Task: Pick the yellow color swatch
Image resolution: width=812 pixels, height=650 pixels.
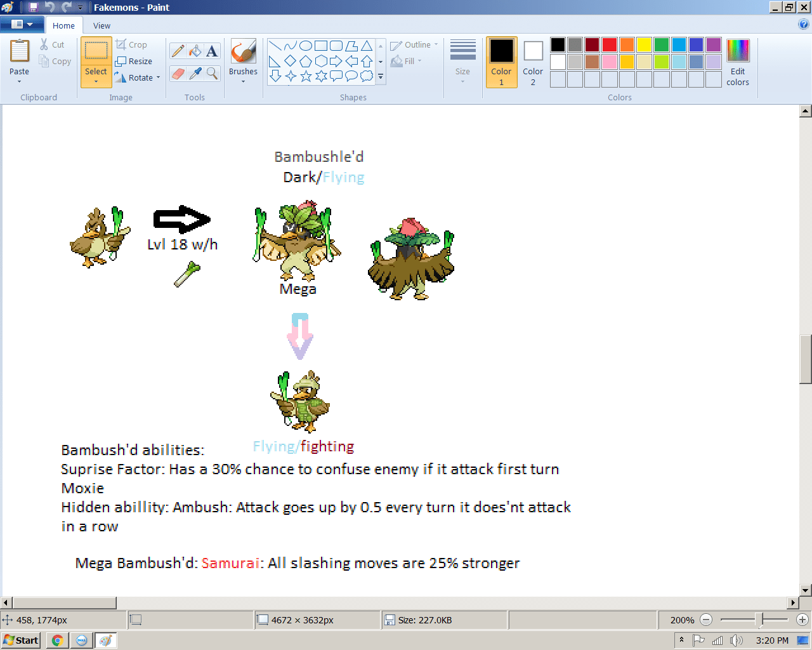Action: pyautogui.click(x=644, y=44)
